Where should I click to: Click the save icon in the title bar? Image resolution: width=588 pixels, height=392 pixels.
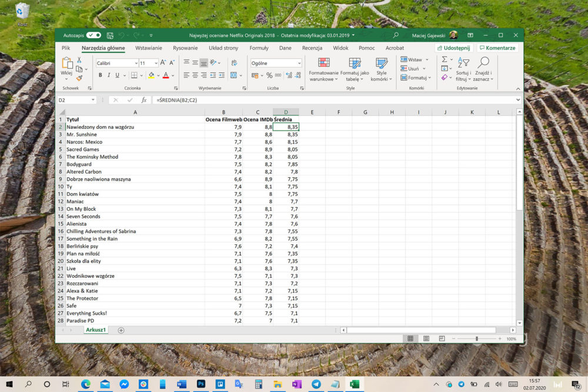(110, 35)
